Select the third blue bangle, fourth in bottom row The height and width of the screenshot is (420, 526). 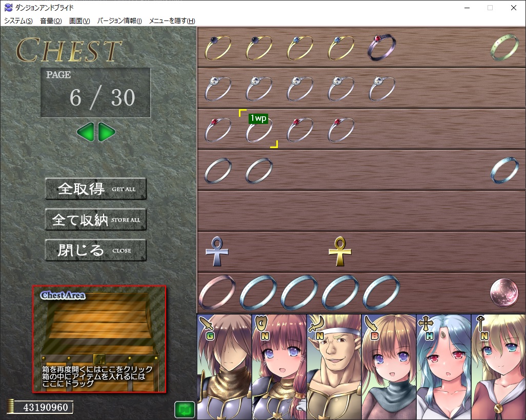click(340, 292)
